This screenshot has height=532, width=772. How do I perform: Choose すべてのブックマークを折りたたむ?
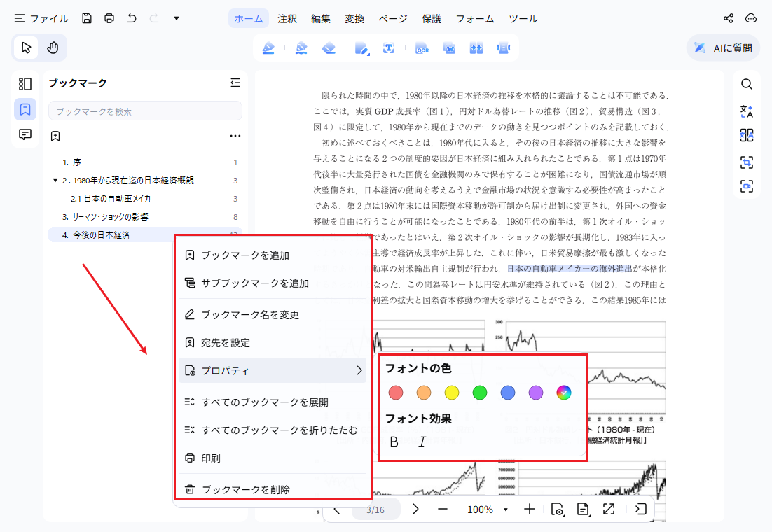click(273, 430)
